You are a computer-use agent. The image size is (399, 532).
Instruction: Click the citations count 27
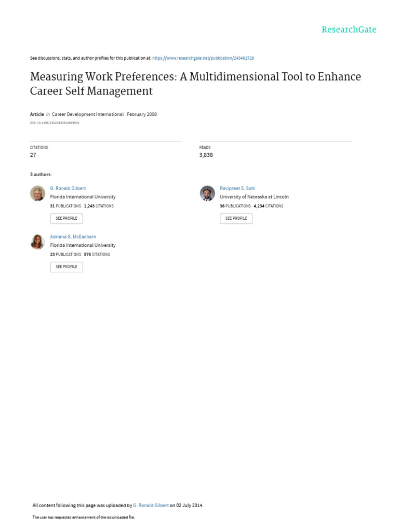33,155
